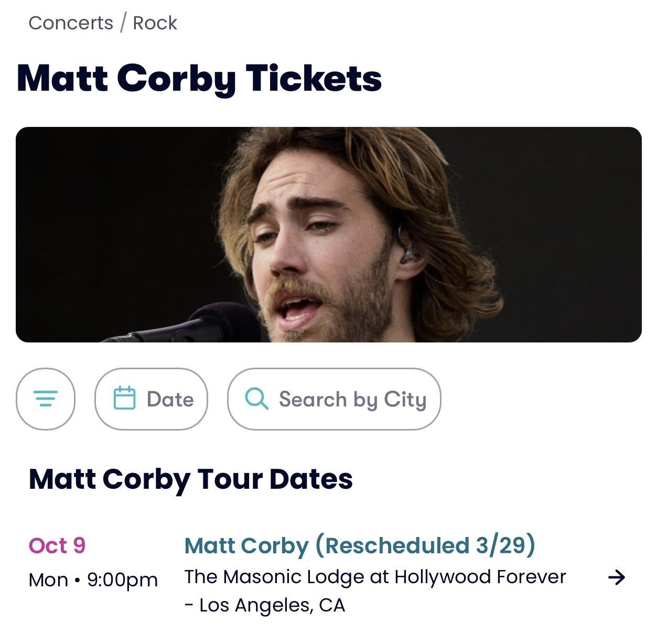Viewport: 667px width, 644px height.
Task: Click the Los Angeles, CA location line
Action: click(265, 605)
